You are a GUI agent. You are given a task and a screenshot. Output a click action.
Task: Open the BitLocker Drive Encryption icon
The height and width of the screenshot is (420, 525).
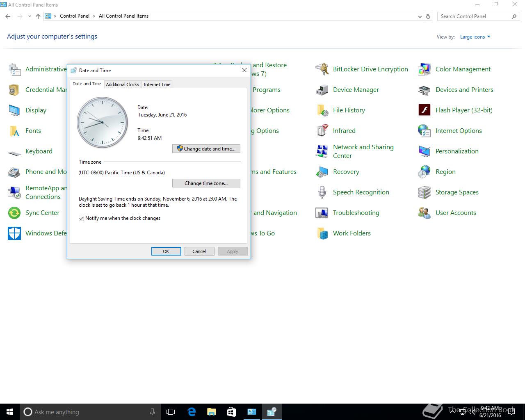[x=322, y=69]
